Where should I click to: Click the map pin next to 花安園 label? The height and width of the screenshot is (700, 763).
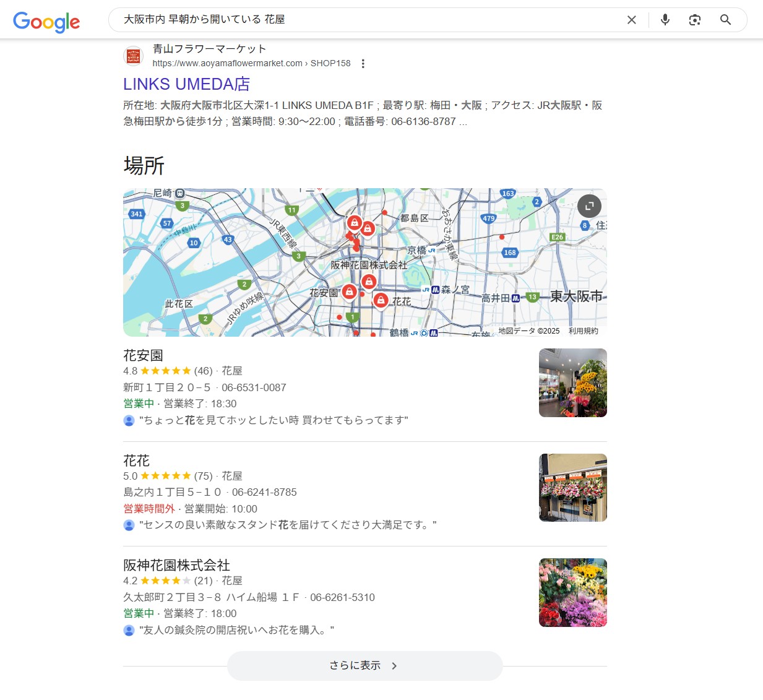pos(349,291)
